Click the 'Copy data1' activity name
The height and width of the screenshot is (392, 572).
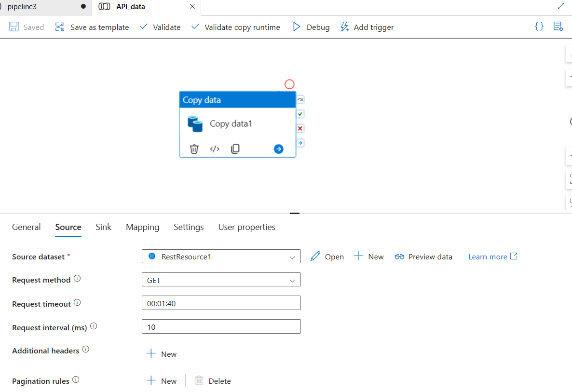(231, 123)
